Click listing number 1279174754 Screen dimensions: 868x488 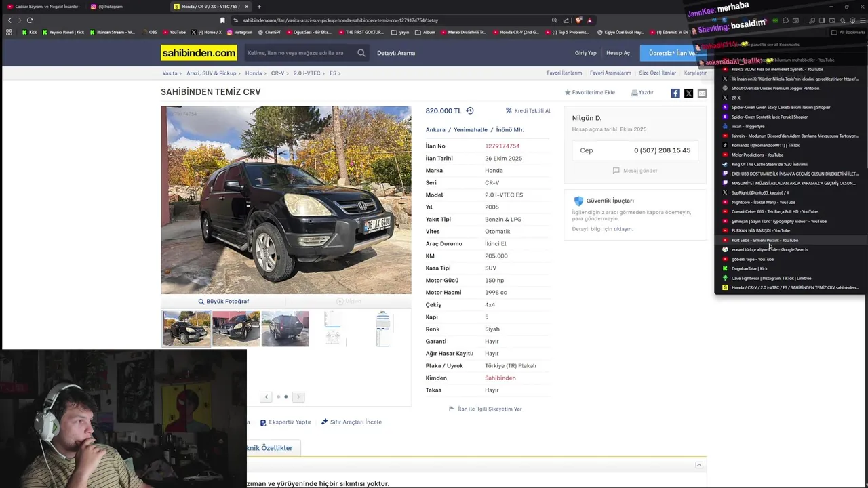pyautogui.click(x=502, y=146)
